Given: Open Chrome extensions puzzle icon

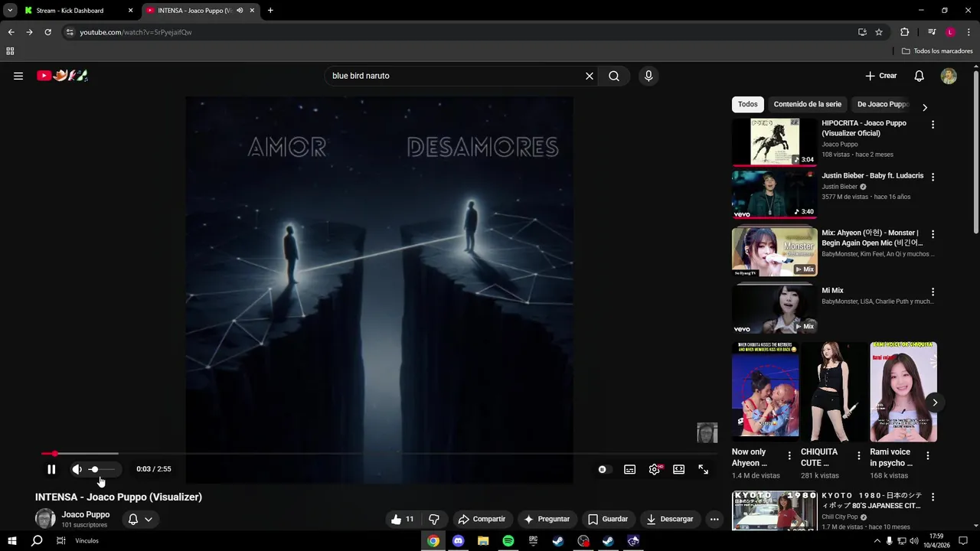Looking at the screenshot, I should pos(904,32).
